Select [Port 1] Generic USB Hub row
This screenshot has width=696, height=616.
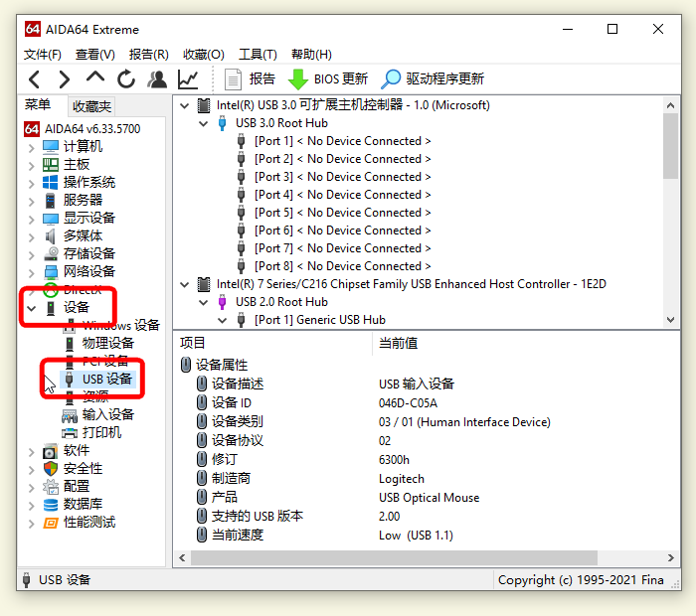(319, 320)
